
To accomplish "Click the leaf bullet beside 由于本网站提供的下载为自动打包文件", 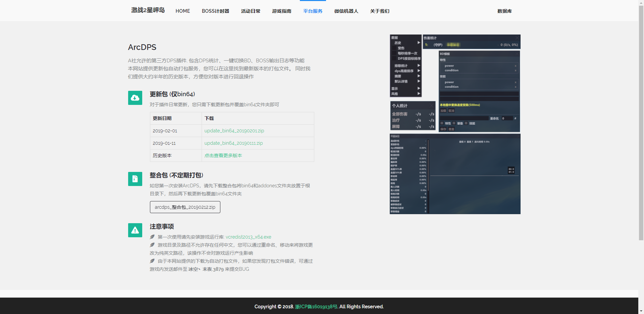I will coord(152,261).
